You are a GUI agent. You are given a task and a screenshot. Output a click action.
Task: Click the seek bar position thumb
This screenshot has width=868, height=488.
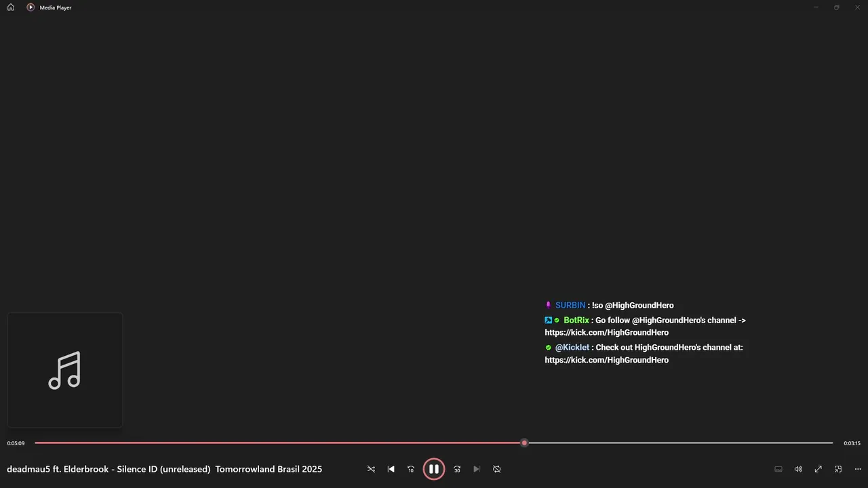point(524,443)
